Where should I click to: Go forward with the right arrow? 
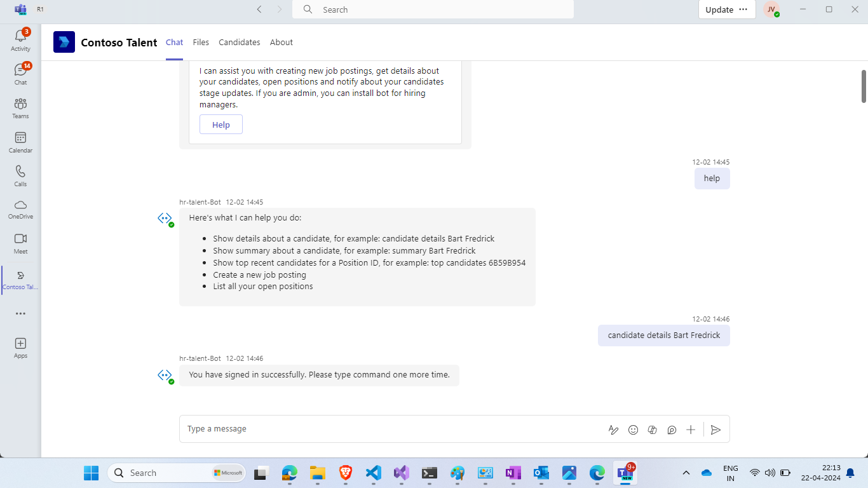click(x=280, y=10)
